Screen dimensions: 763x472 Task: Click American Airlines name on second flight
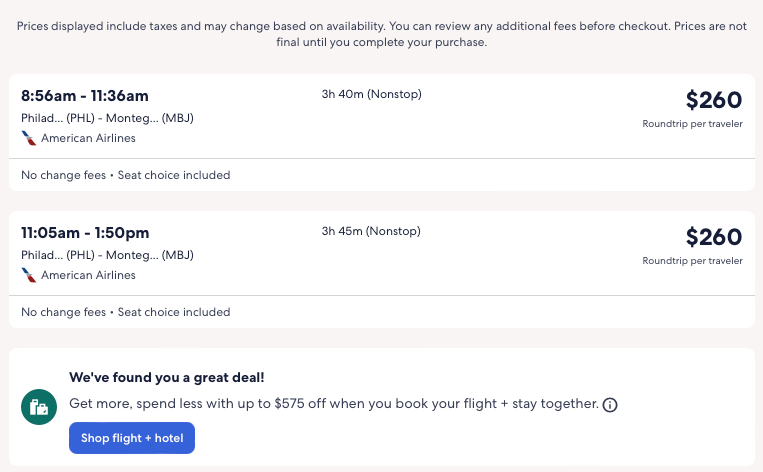pos(88,275)
